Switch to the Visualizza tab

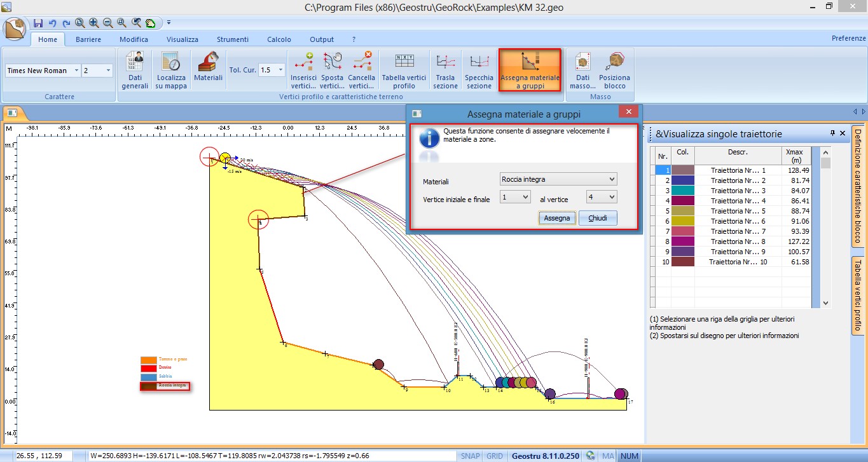pos(183,39)
